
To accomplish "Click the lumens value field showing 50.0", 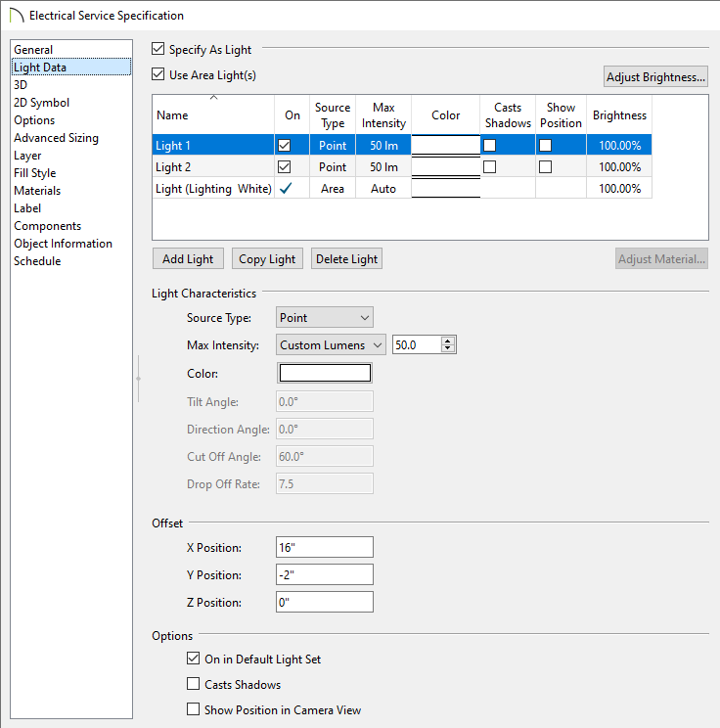I will tap(417, 345).
